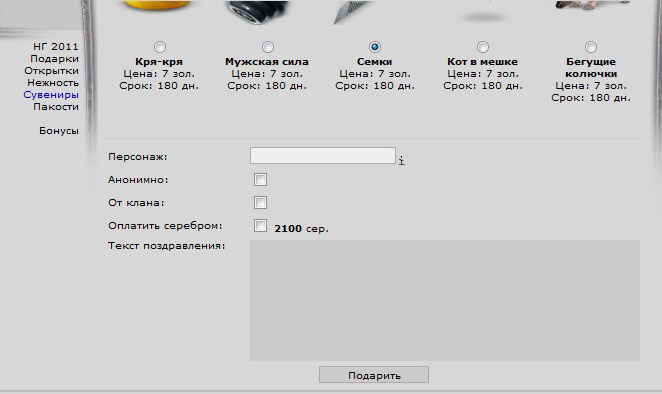
Task: Click the Семки gift title
Action: (374, 62)
